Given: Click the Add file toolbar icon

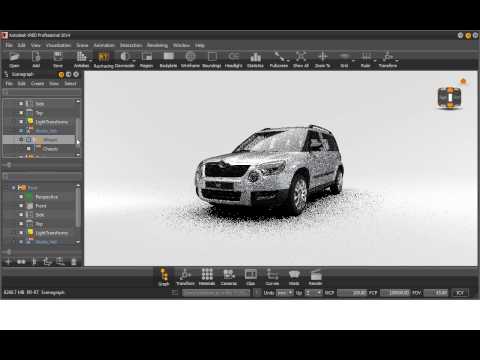Looking at the screenshot, I should point(36,57).
